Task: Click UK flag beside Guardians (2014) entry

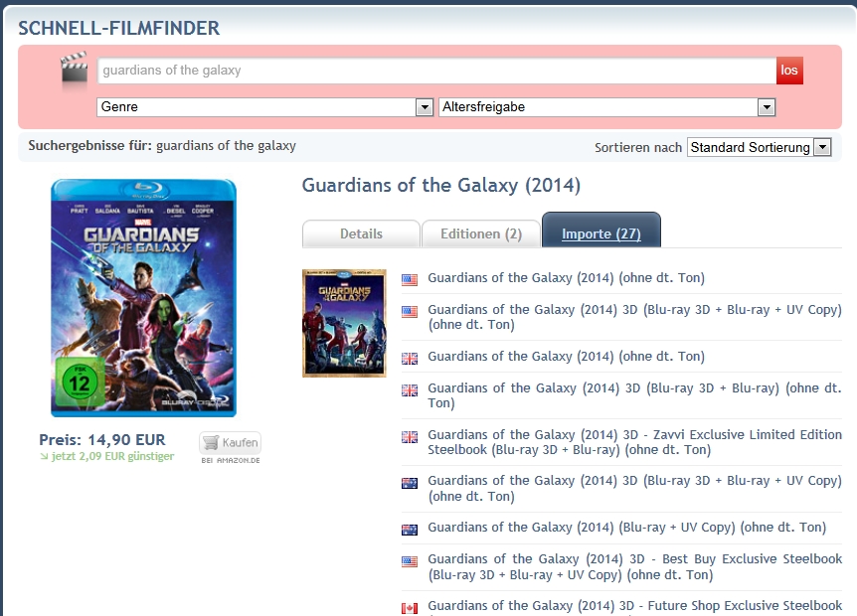Action: pyautogui.click(x=410, y=359)
